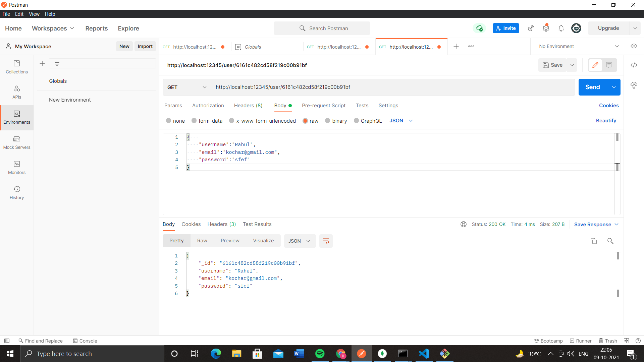The height and width of the screenshot is (362, 644).
Task: Open the APIs sidebar panel
Action: (17, 92)
